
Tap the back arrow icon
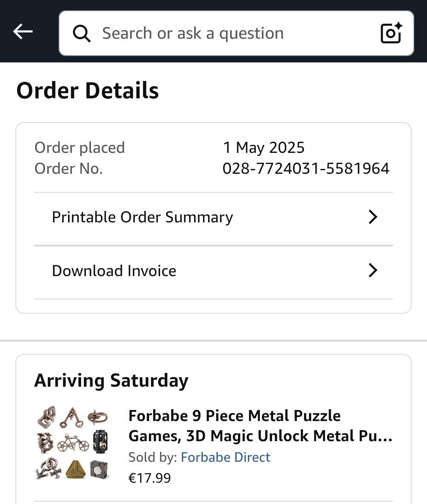[23, 32]
